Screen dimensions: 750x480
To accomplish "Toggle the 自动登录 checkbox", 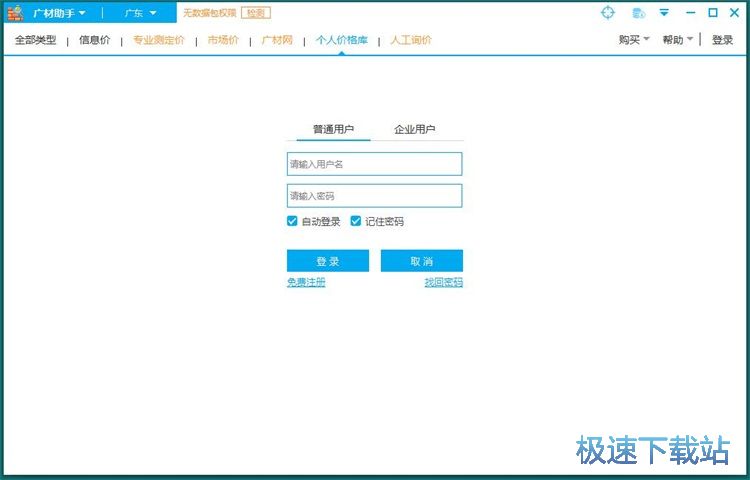I will [x=292, y=221].
